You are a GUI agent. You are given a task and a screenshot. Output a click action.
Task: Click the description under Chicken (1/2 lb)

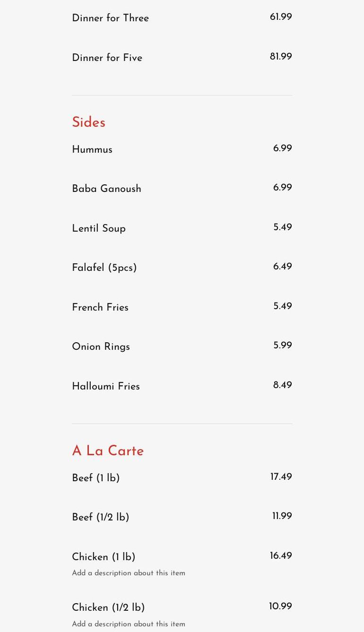pyautogui.click(x=129, y=624)
